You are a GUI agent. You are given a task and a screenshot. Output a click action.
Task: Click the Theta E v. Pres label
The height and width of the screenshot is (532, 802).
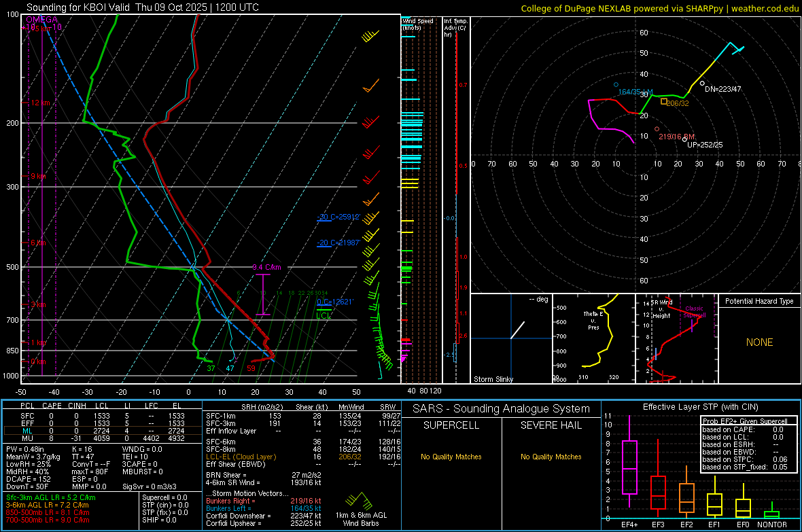pos(593,320)
